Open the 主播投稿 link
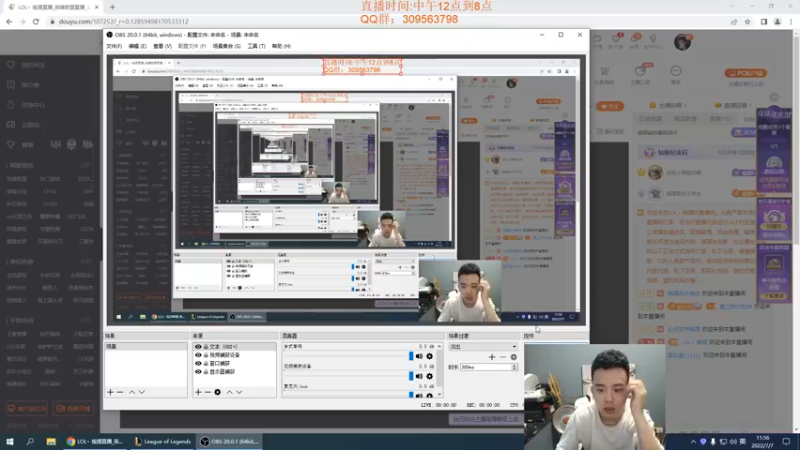Image resolution: width=800 pixels, height=450 pixels. [668, 105]
